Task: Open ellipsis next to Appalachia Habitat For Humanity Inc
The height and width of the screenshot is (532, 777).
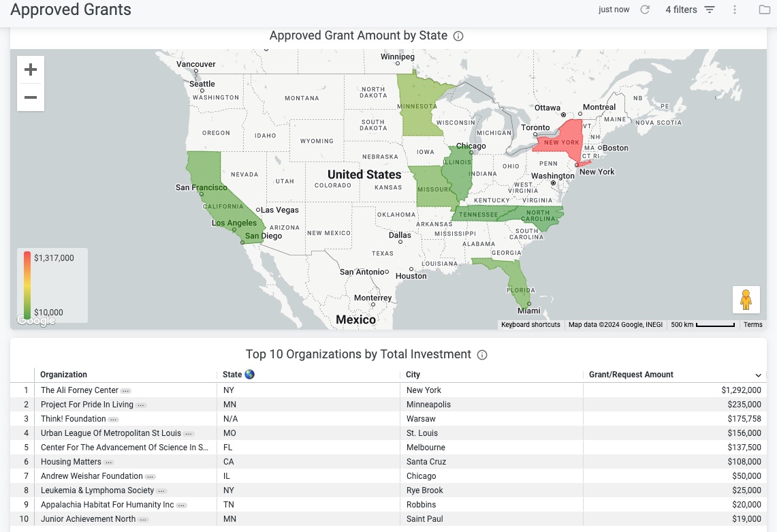Action: click(181, 505)
